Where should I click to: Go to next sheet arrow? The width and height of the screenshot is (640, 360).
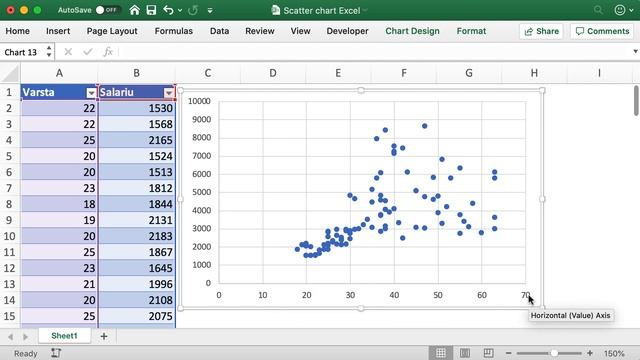click(25, 336)
